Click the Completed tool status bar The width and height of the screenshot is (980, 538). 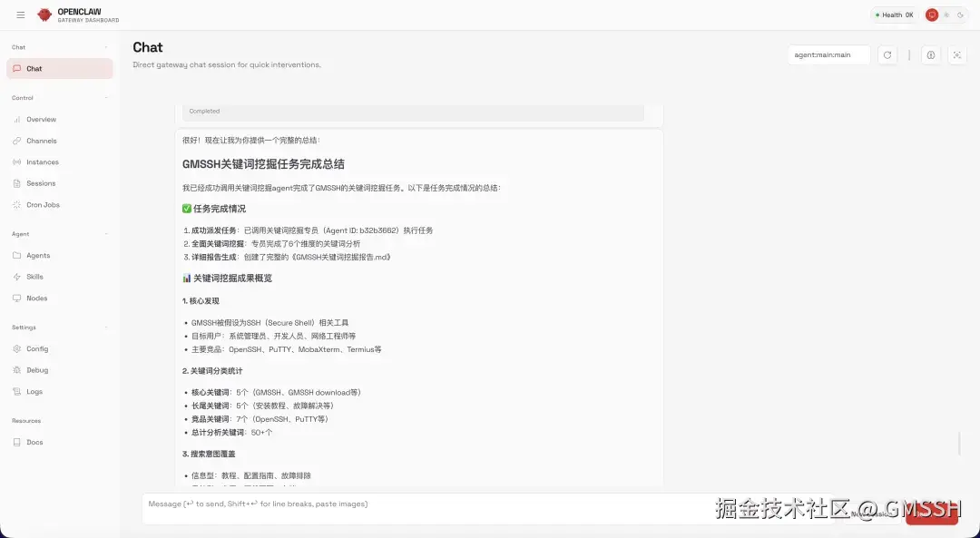coord(413,112)
